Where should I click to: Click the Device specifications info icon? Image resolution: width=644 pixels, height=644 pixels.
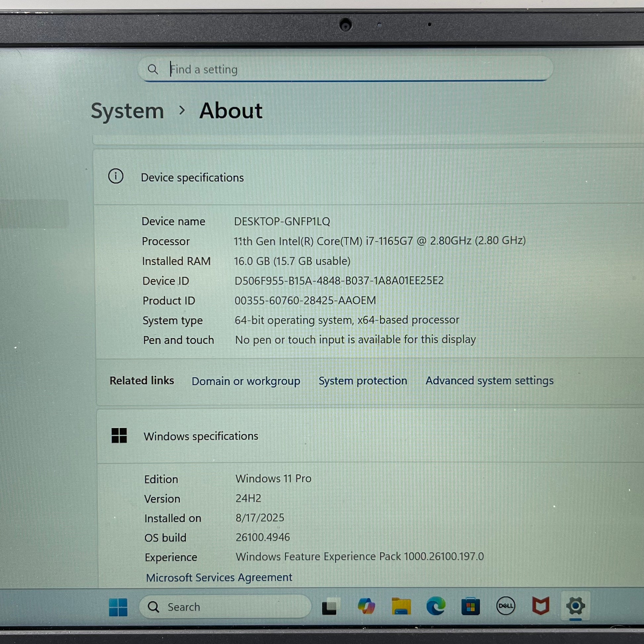[x=116, y=176]
